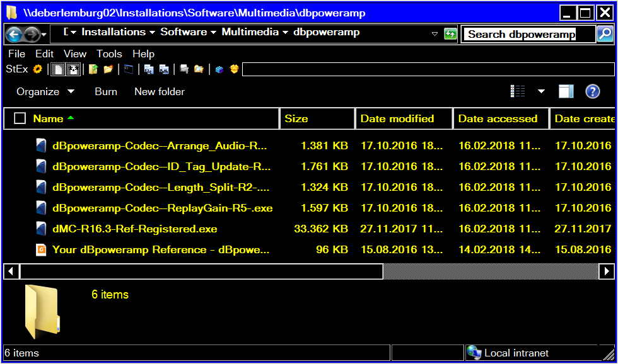The height and width of the screenshot is (364, 618).
Task: Open Explorer help with question mark icon
Action: point(592,92)
